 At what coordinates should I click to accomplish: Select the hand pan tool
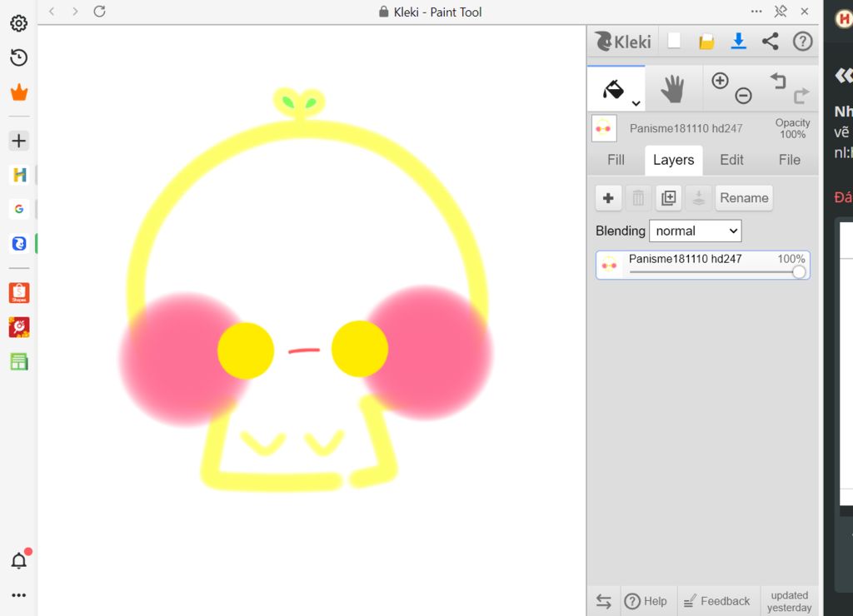point(673,88)
